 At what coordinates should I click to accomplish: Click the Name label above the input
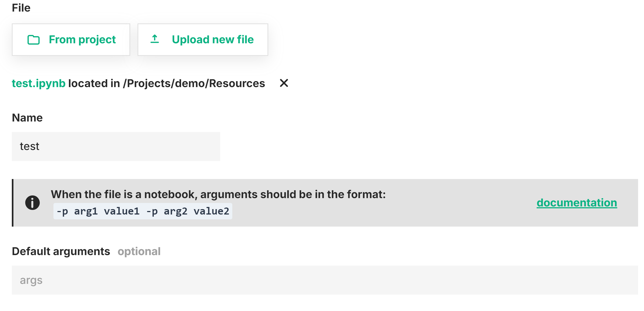point(27,117)
